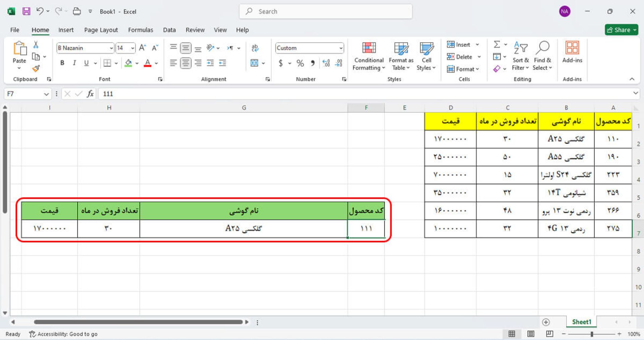
Task: Open the Custom number format dropdown
Action: [x=341, y=48]
